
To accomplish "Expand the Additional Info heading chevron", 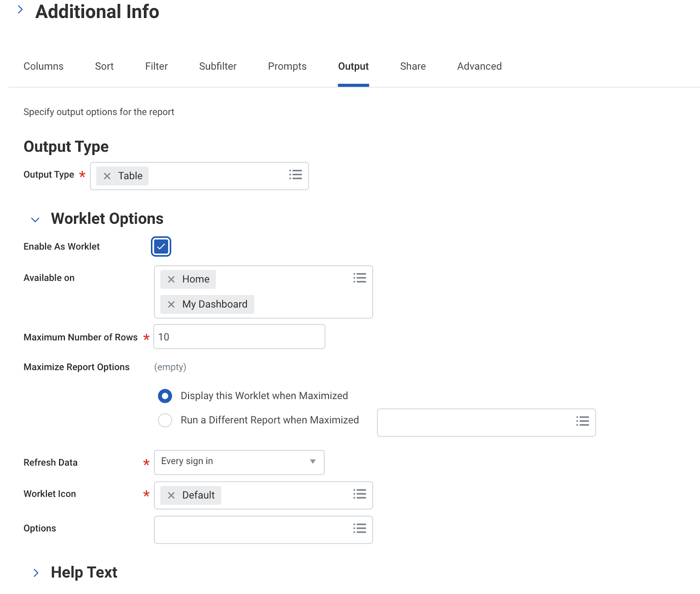I will click(x=20, y=9).
